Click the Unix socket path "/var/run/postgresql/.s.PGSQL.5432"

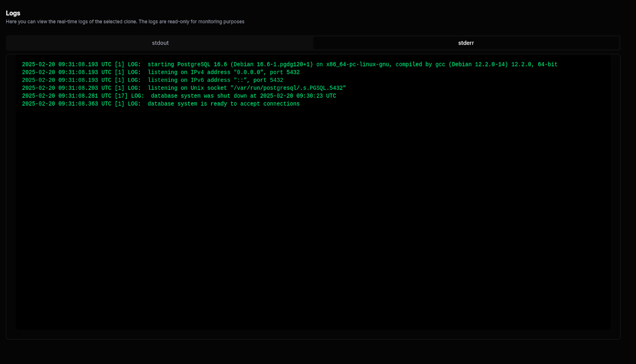288,88
